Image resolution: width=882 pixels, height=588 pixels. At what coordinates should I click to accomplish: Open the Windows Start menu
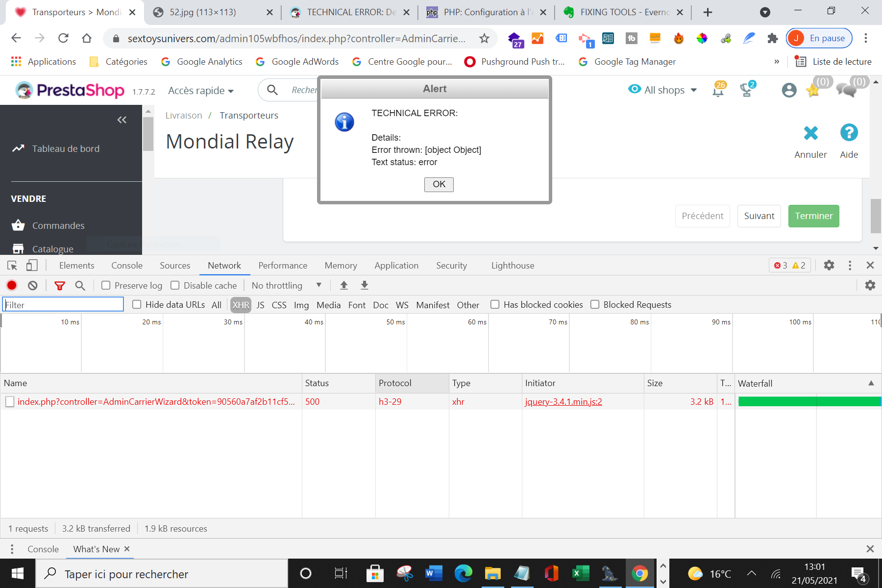tap(18, 573)
